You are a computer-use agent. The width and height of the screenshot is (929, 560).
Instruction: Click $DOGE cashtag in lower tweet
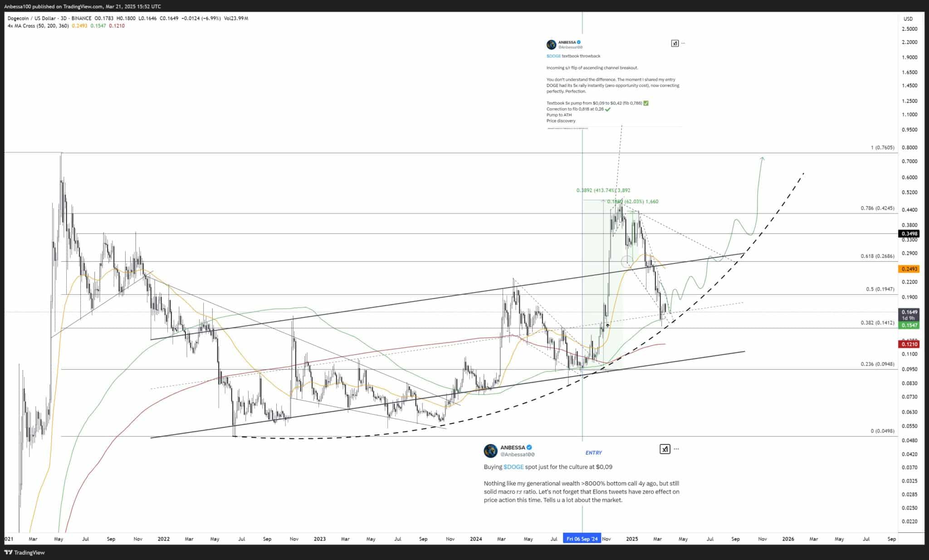click(513, 467)
